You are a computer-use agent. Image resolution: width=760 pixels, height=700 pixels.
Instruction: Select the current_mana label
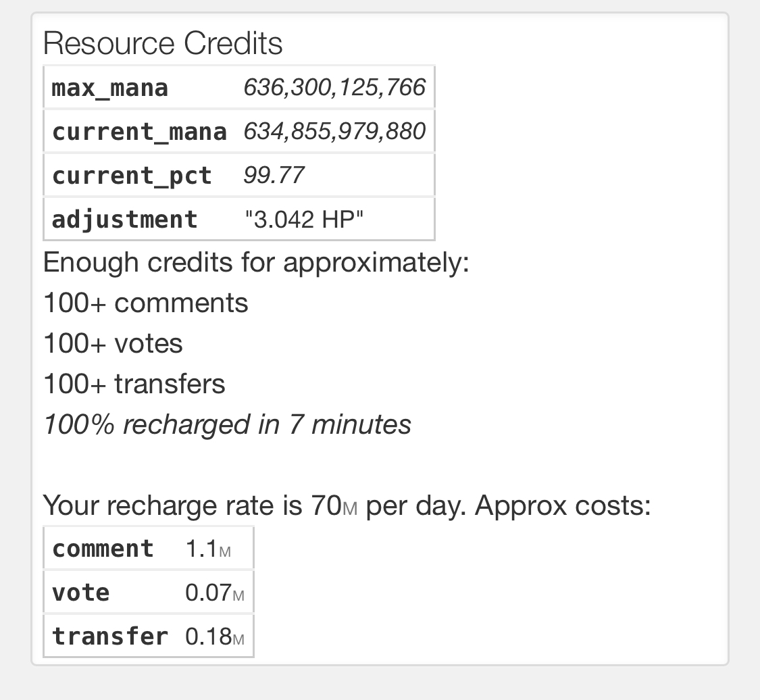(x=139, y=131)
